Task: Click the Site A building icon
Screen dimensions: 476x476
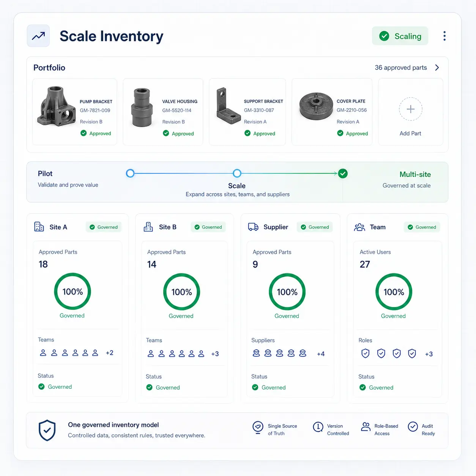Action: [39, 227]
